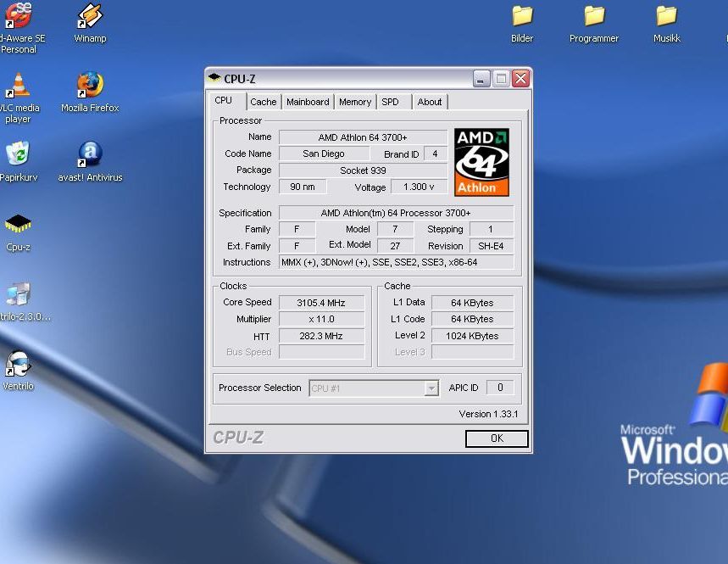
Task: Open the Memory tab
Action: pos(355,102)
